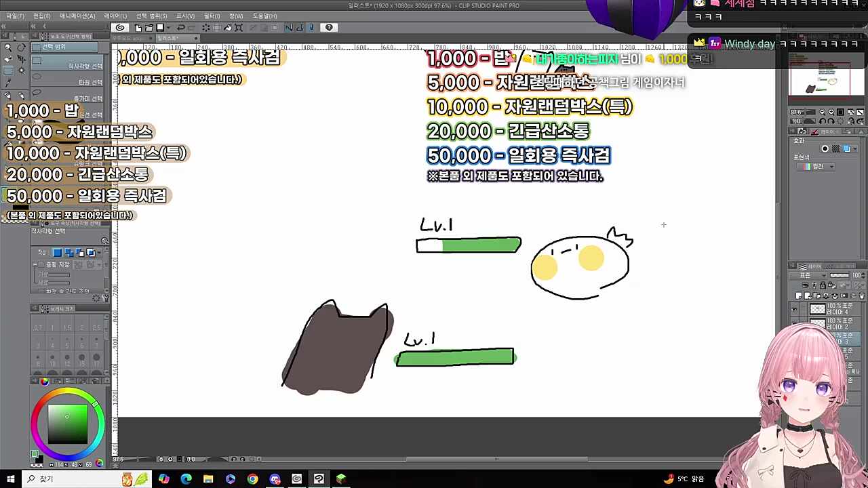
Task: Click the Clip Studio spiral icon
Action: point(120,28)
